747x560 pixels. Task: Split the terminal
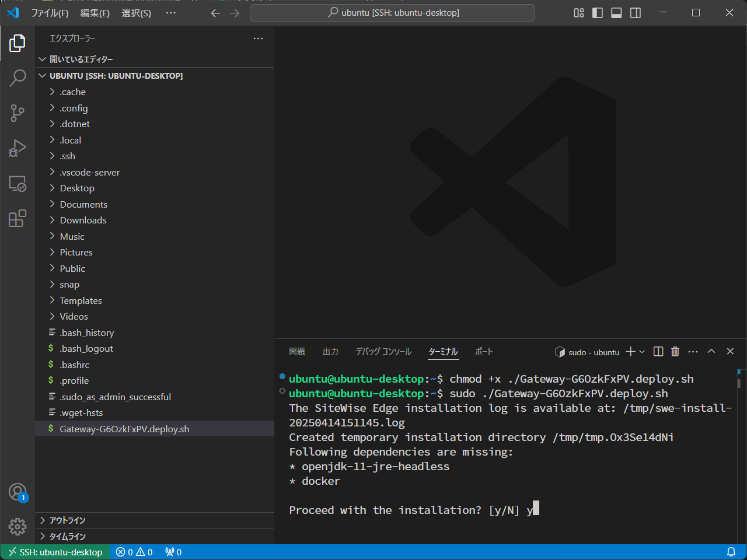pyautogui.click(x=658, y=351)
